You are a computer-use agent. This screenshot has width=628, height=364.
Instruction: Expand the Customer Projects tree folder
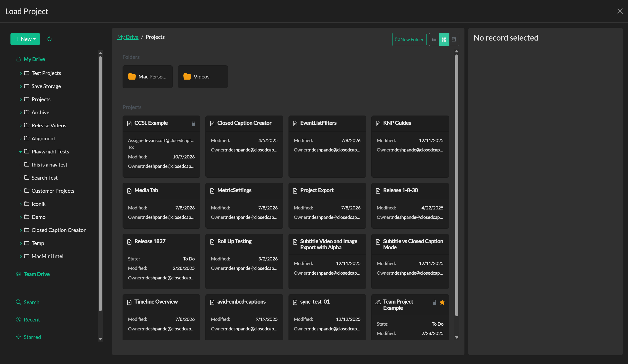point(20,191)
